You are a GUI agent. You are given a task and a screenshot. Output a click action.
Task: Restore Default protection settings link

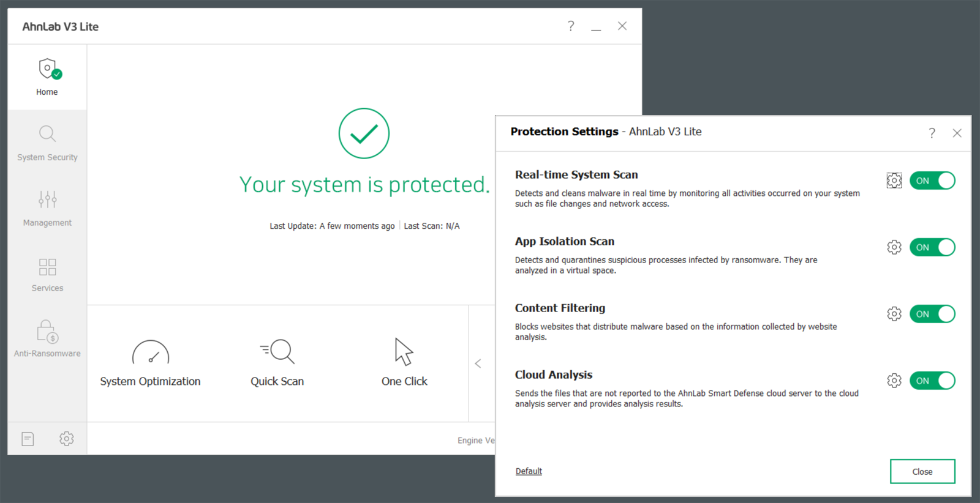tap(529, 471)
